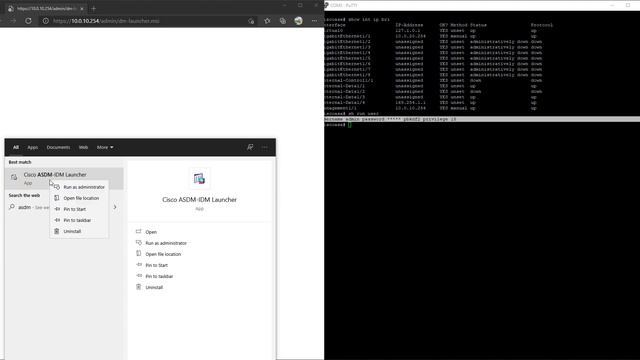Image resolution: width=640 pixels, height=360 pixels.
Task: Click large Cisco ASDM-IDM Launcher app icon
Action: coord(199,179)
